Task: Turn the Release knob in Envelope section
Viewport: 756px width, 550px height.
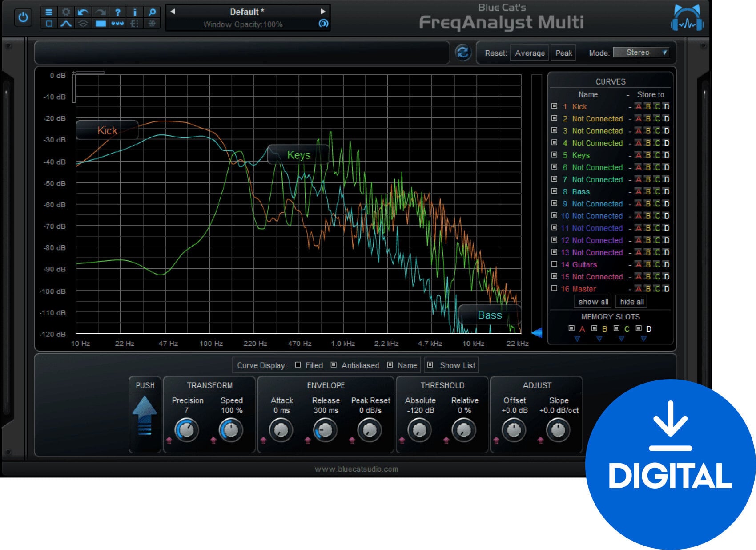Action: [325, 429]
